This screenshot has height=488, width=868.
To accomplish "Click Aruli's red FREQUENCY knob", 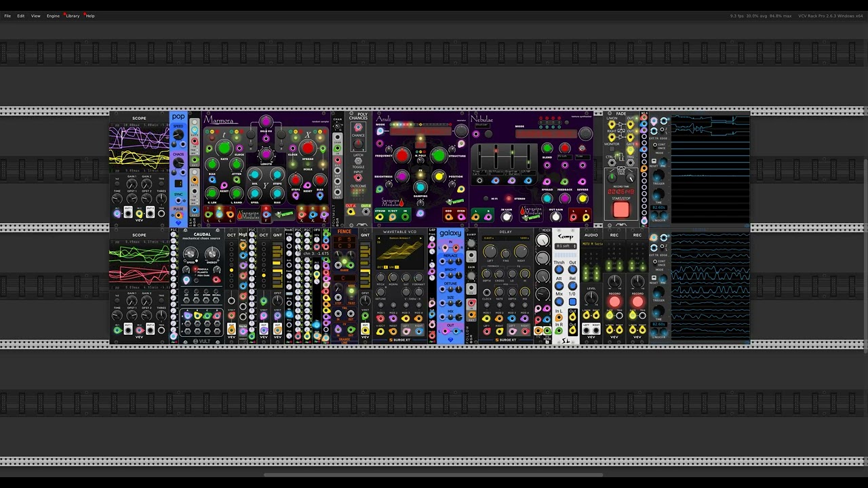I will [402, 156].
